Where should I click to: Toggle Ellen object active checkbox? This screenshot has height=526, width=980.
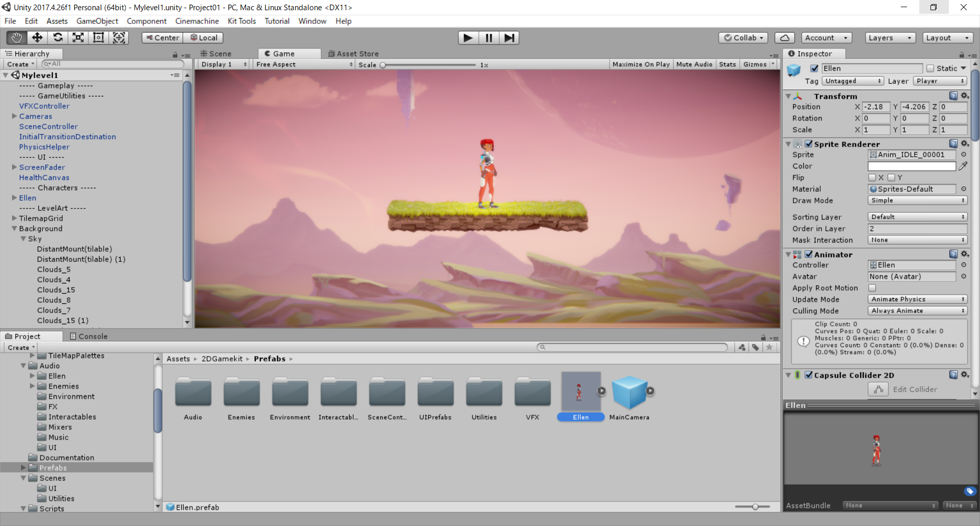click(x=814, y=68)
